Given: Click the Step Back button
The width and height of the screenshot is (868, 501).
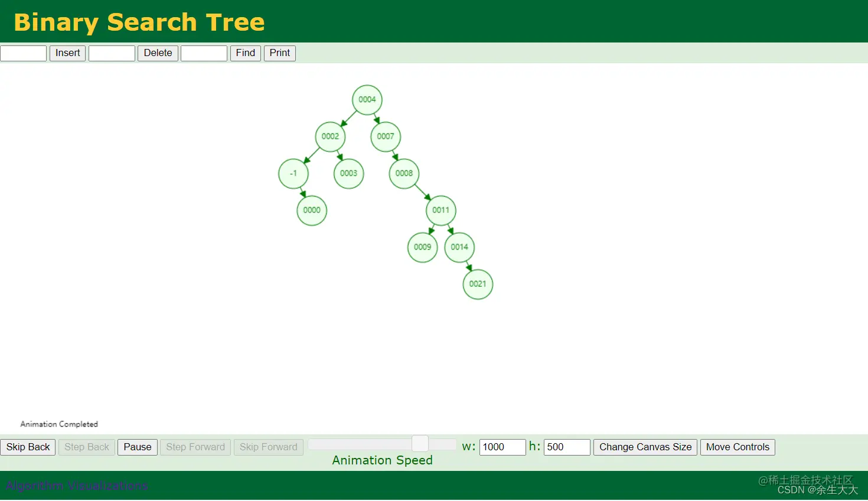Looking at the screenshot, I should tap(87, 447).
